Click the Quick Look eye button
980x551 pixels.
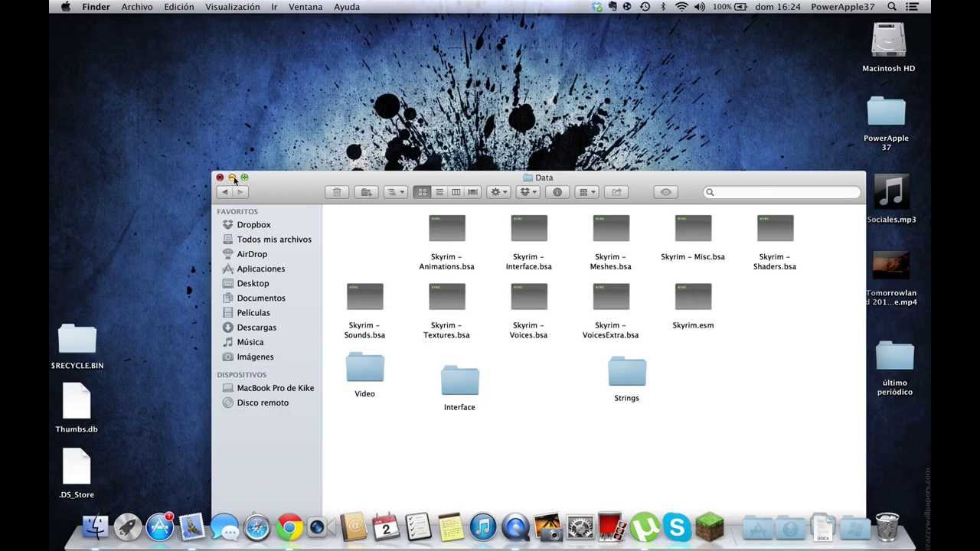pos(665,192)
